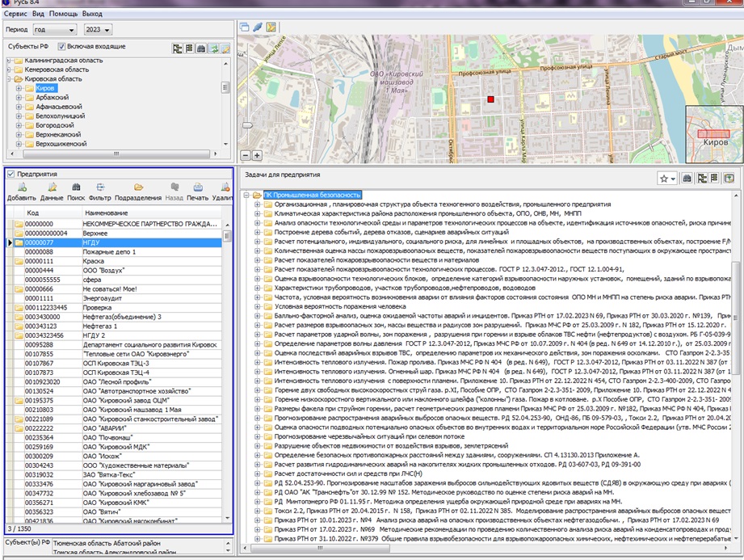Open the Сервис menu
Viewport: 744px width, 560px height.
pos(15,15)
